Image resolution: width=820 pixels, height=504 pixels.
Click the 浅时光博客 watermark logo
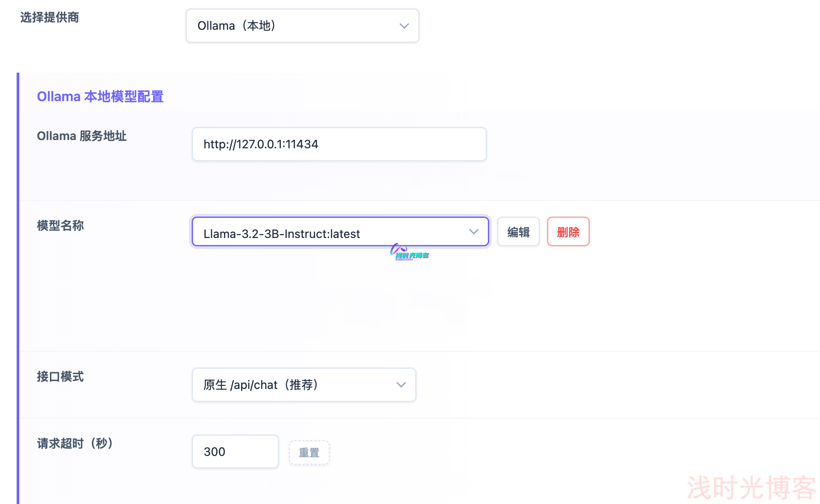click(x=408, y=252)
